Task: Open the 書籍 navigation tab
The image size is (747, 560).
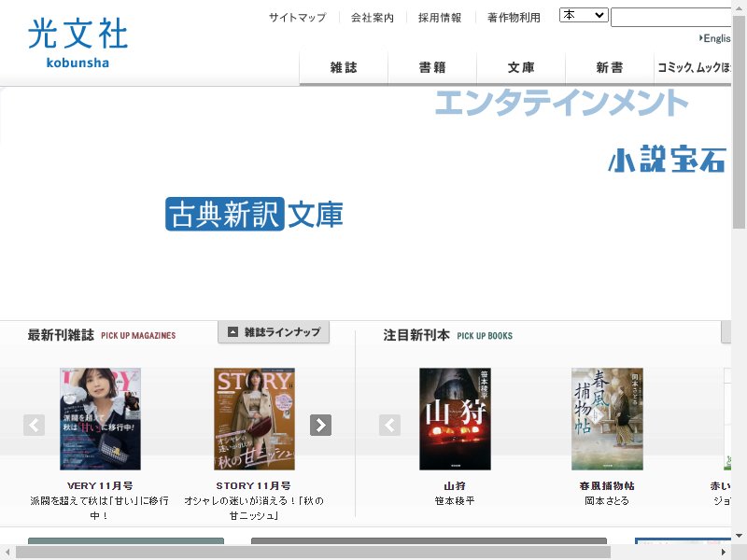Action: 432,67
